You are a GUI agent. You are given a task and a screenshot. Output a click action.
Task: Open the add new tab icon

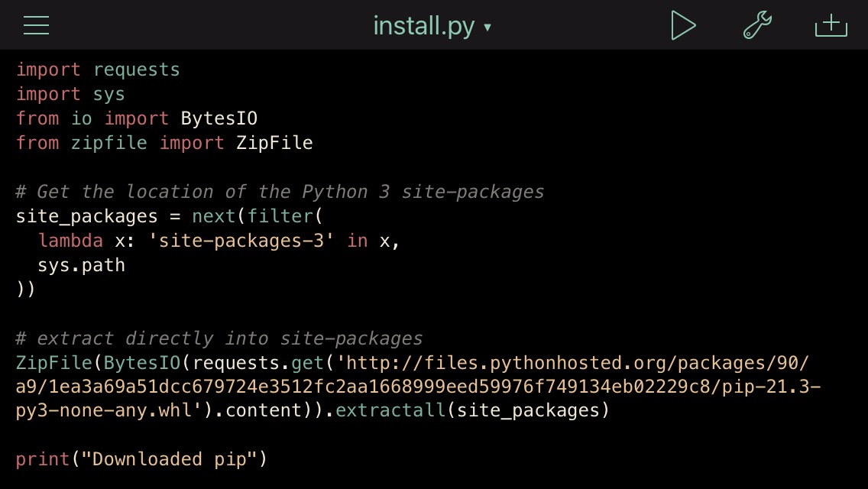pos(831,25)
